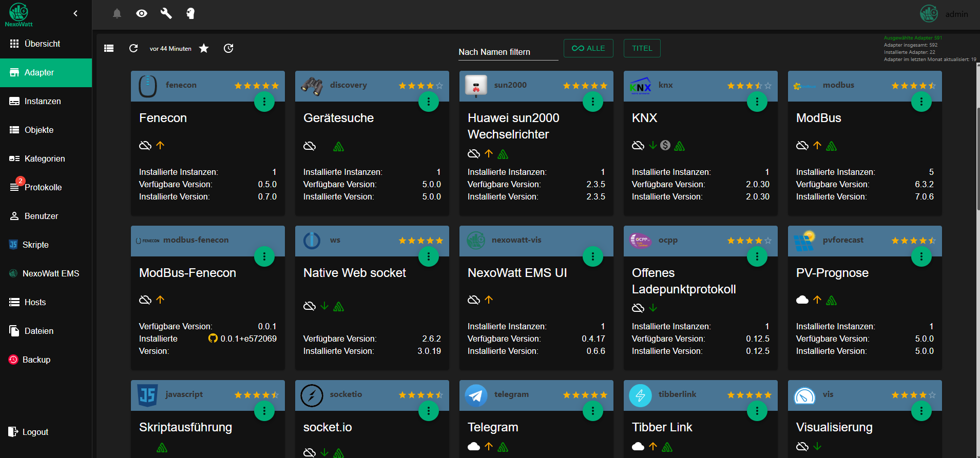The image size is (980, 458).
Task: Click the GitHub icon on ModBus-Fenecon
Action: [x=213, y=338]
